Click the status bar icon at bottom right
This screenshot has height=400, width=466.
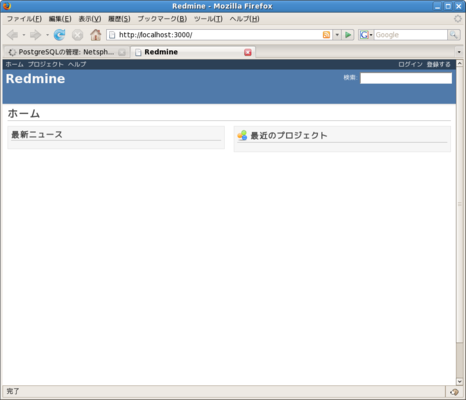click(x=454, y=392)
